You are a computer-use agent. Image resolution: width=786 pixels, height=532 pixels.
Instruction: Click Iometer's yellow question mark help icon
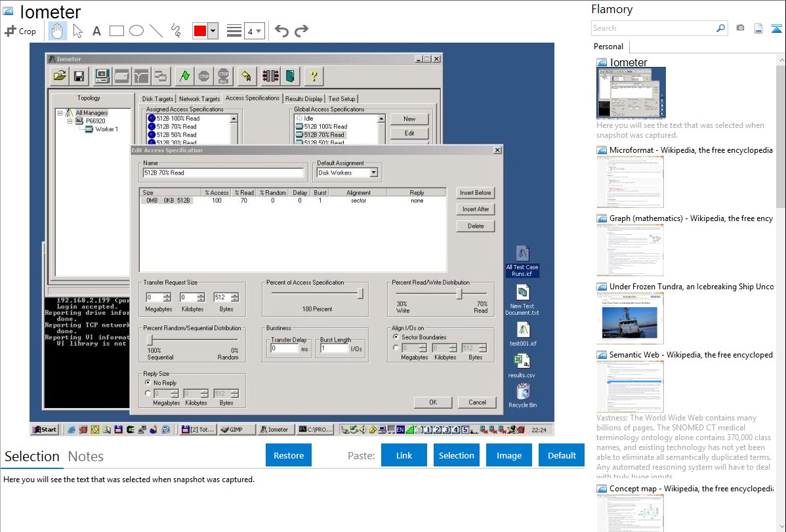pos(314,76)
